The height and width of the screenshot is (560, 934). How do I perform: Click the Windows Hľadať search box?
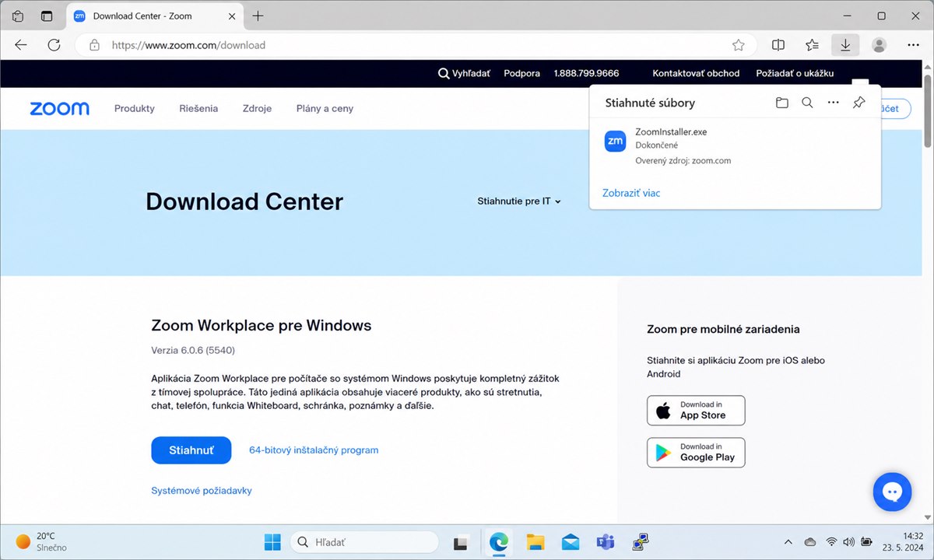coord(364,542)
